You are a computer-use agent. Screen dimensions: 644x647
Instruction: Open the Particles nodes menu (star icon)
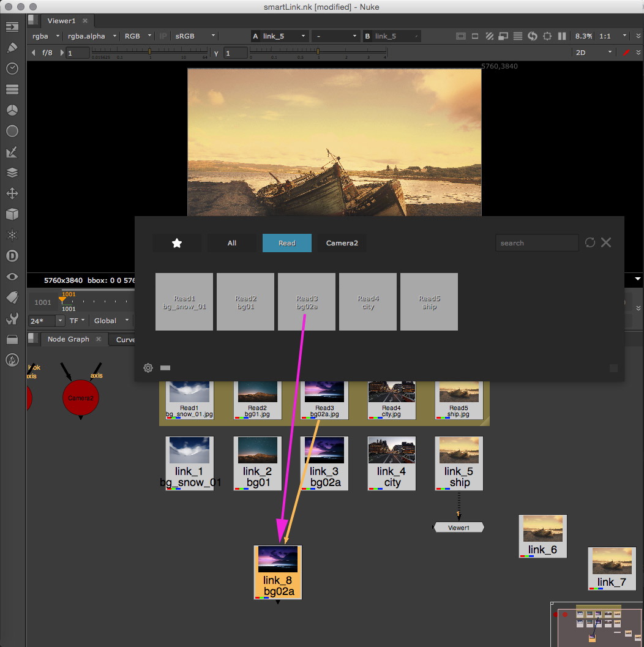tap(12, 235)
